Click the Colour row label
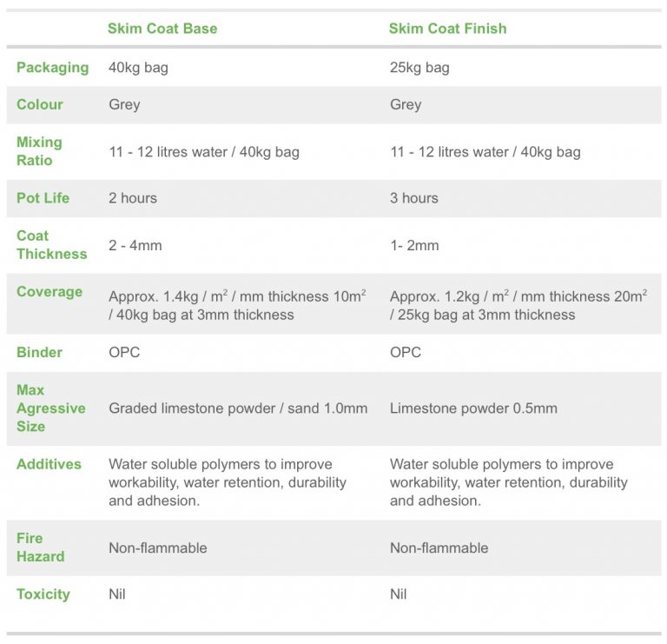The image size is (667, 644). pos(40,104)
